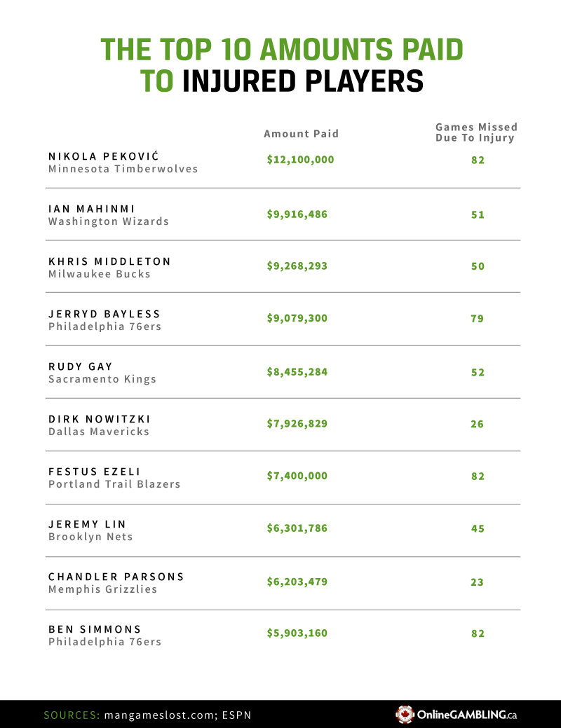Click the infographic title text

point(282,65)
